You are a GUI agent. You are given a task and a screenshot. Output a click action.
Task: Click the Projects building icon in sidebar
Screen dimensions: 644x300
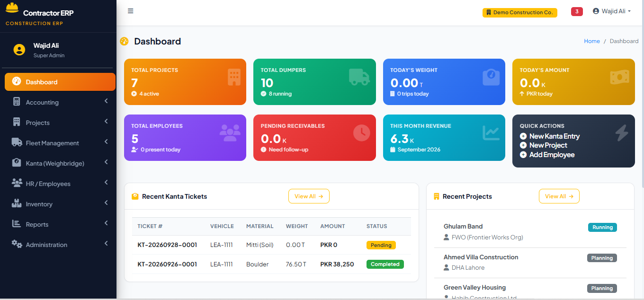coord(17,122)
